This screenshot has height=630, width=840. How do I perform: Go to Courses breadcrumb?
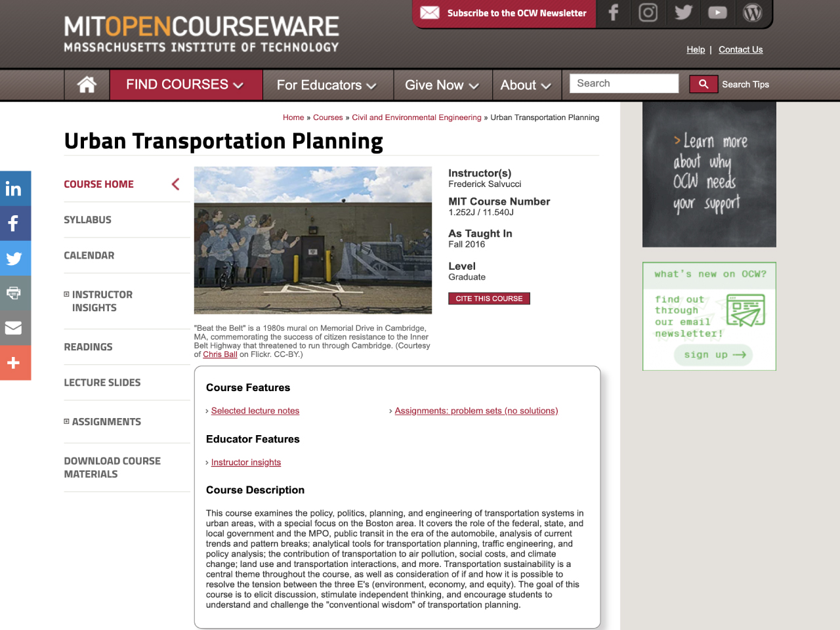point(328,117)
